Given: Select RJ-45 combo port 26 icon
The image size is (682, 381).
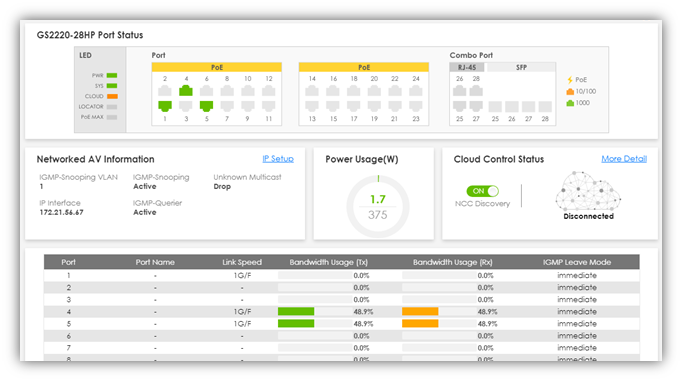Looking at the screenshot, I should click(459, 90).
